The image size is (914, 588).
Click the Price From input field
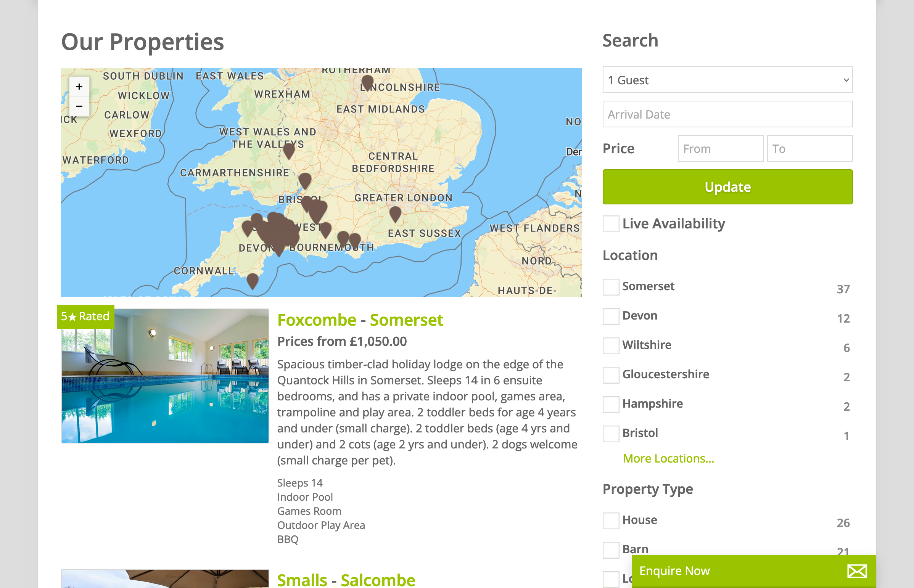click(x=720, y=149)
